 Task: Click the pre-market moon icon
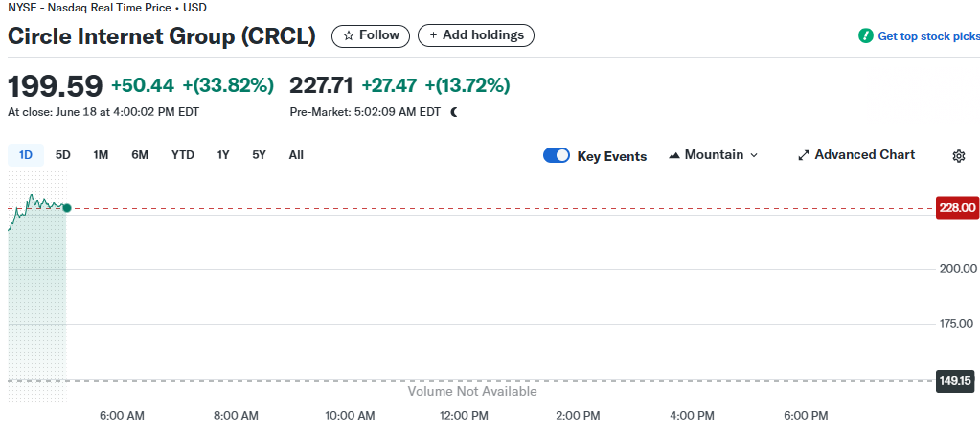coord(454,112)
